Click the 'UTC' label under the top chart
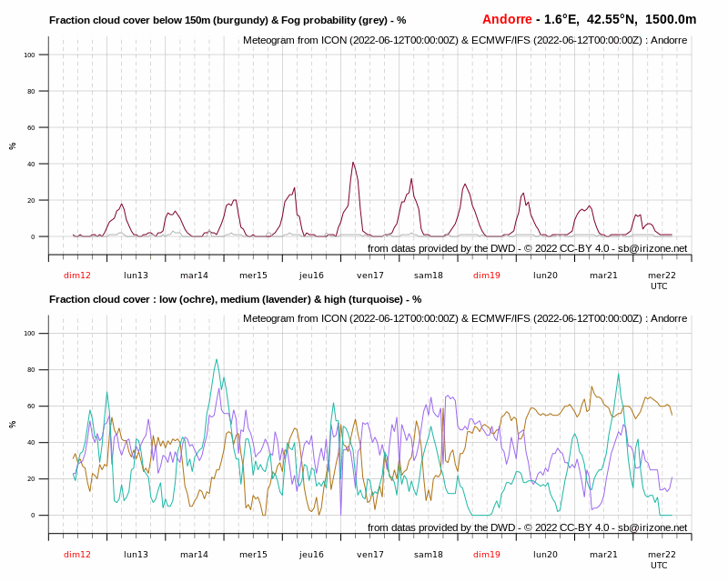Screen dimensions: 728x582 point(659,286)
